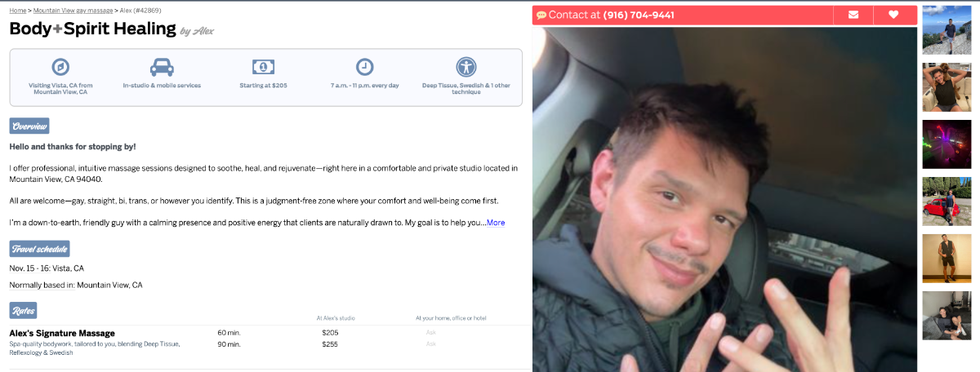Select the Rates section label
Screen dimensions: 980x372
pyautogui.click(x=23, y=310)
